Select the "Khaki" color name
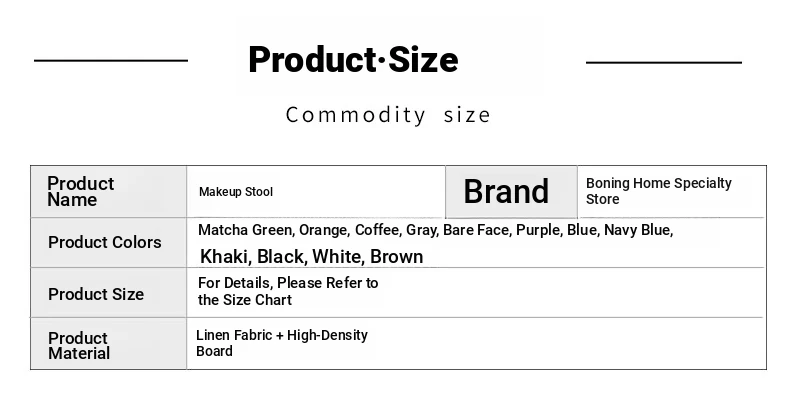The width and height of the screenshot is (790, 407). tap(224, 257)
